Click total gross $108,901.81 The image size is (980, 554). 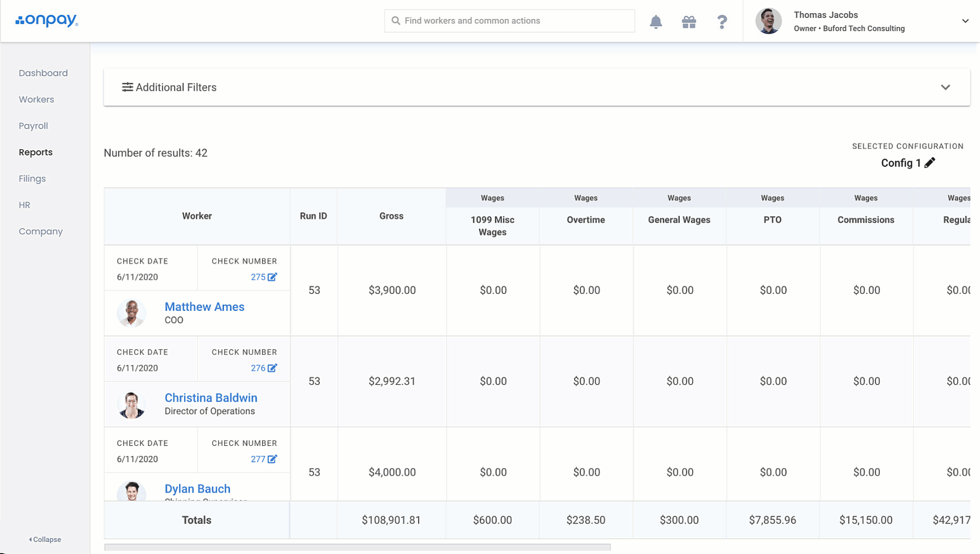391,520
